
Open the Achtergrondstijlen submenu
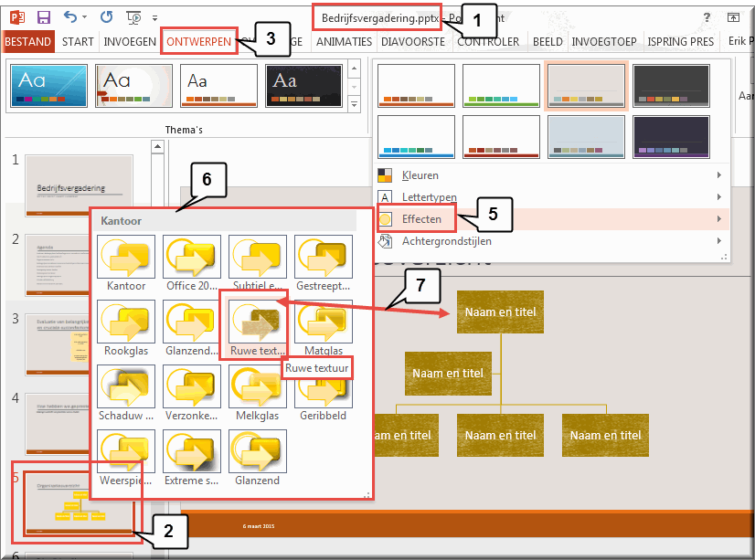552,241
